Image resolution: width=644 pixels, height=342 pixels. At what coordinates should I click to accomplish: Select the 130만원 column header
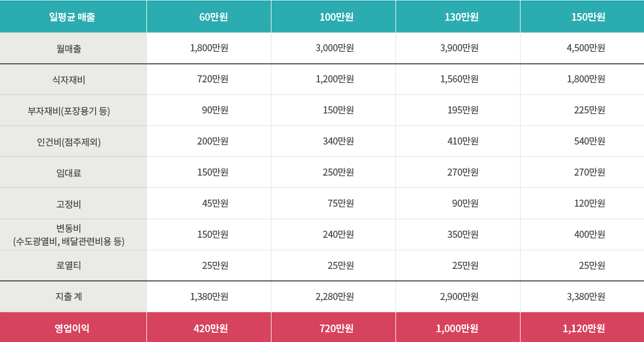coord(458,17)
